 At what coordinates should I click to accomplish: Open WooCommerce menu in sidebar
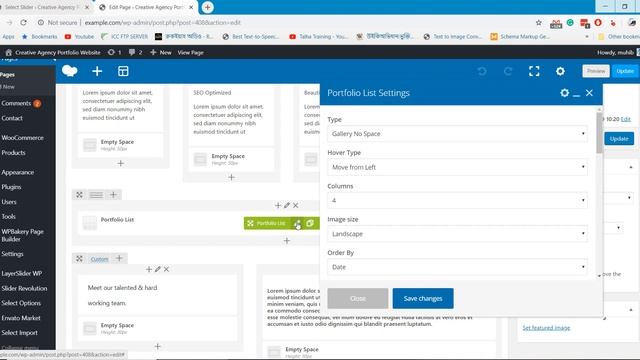tap(22, 138)
